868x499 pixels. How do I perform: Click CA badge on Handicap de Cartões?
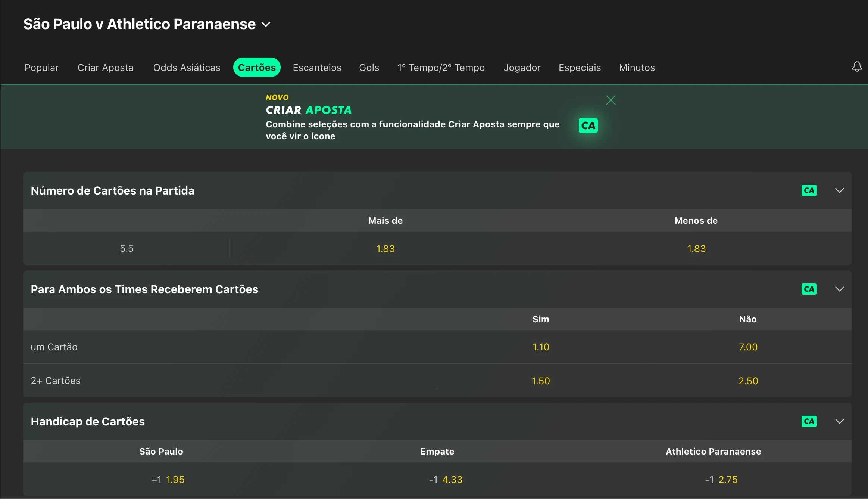click(809, 421)
